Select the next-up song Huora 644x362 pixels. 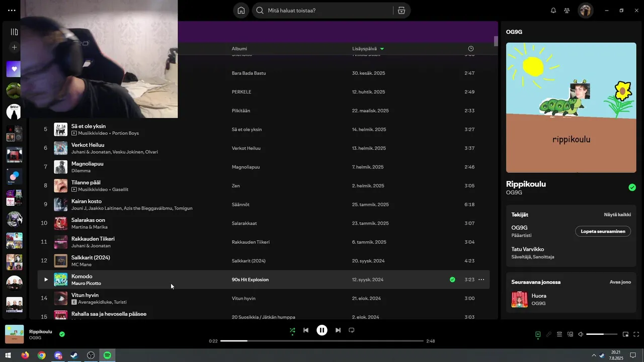(x=539, y=296)
